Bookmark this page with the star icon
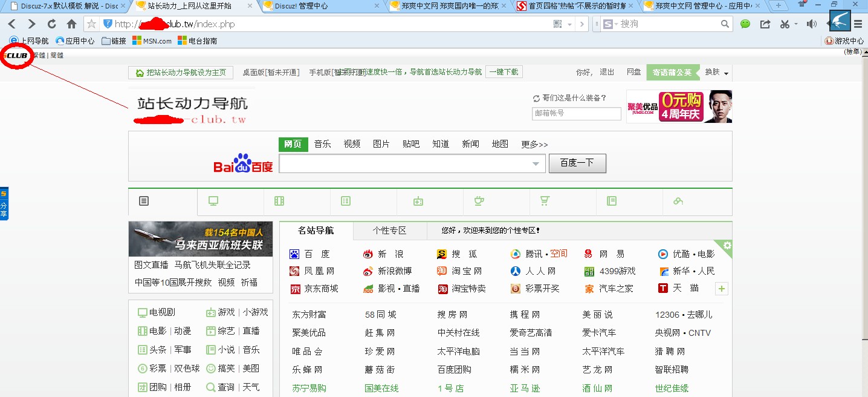Viewport: 868px width, 397px height. click(91, 24)
